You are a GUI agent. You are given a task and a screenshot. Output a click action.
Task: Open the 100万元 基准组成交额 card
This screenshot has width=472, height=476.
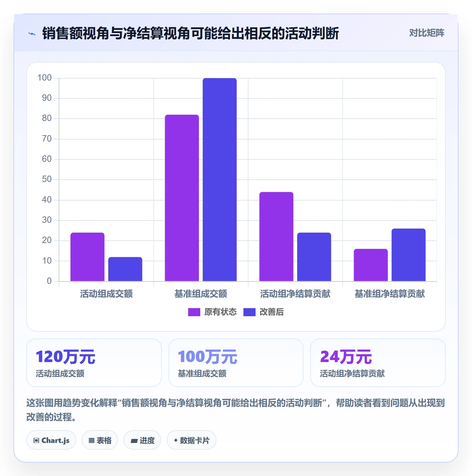coord(236,363)
